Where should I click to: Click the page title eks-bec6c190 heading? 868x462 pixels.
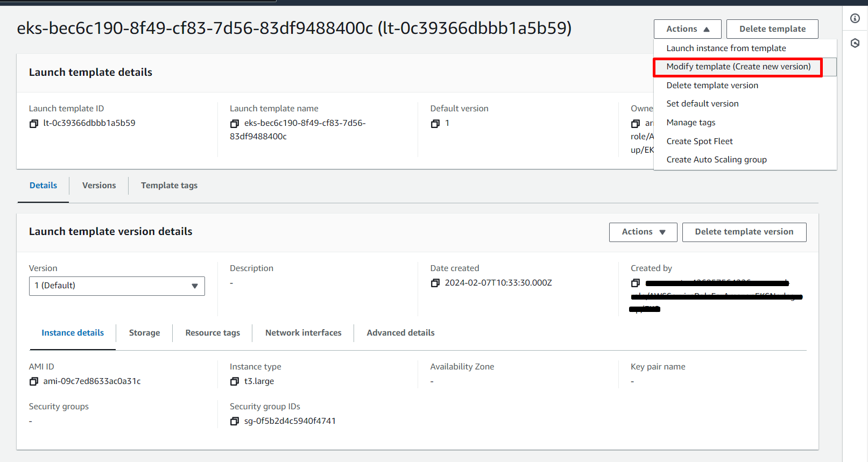294,28
